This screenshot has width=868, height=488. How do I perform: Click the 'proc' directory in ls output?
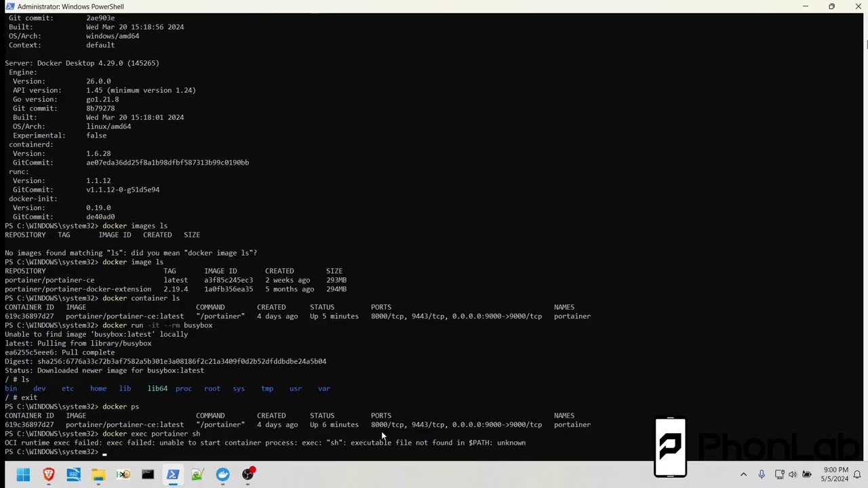pos(184,388)
